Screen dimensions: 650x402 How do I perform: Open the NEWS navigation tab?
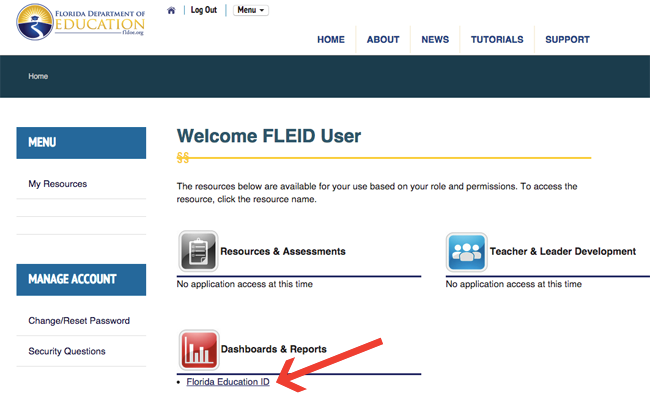tap(435, 39)
